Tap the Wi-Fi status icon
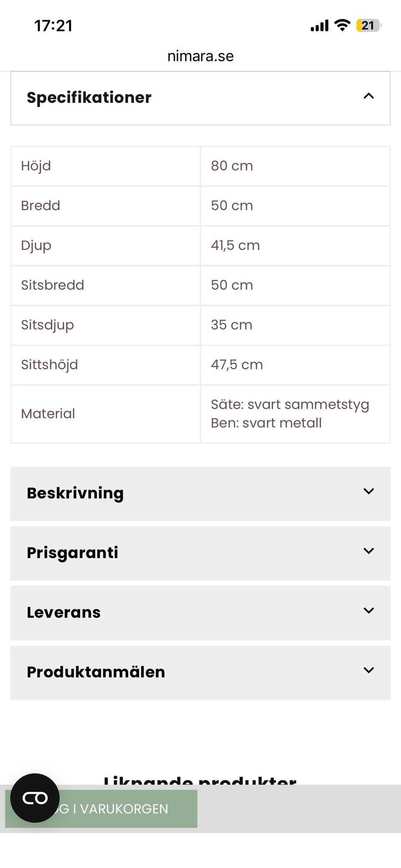The height and width of the screenshot is (868, 401). tap(342, 25)
